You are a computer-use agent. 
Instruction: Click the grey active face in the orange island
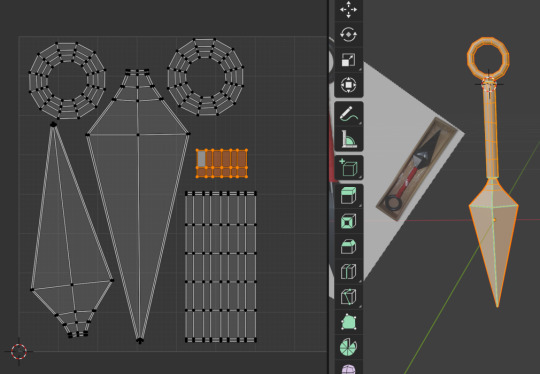pos(201,159)
